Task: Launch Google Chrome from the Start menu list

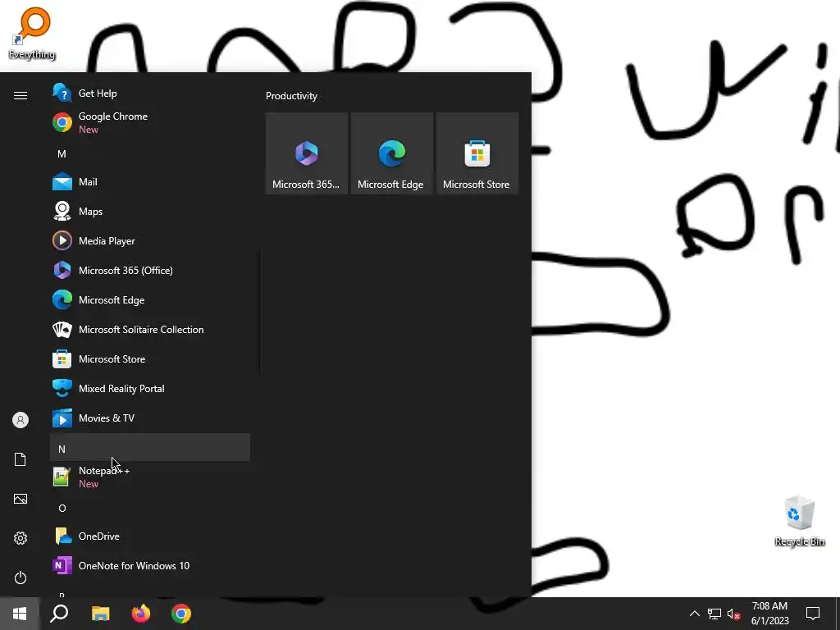Action: pyautogui.click(x=150, y=123)
